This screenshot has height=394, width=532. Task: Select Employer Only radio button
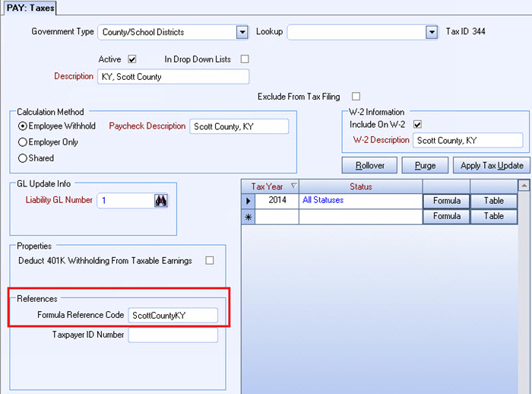(23, 142)
